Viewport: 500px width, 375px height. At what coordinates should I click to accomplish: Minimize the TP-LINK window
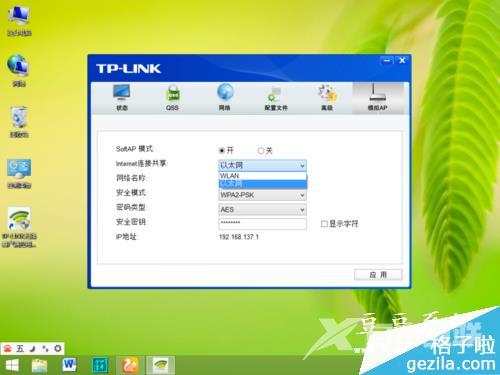(x=387, y=61)
